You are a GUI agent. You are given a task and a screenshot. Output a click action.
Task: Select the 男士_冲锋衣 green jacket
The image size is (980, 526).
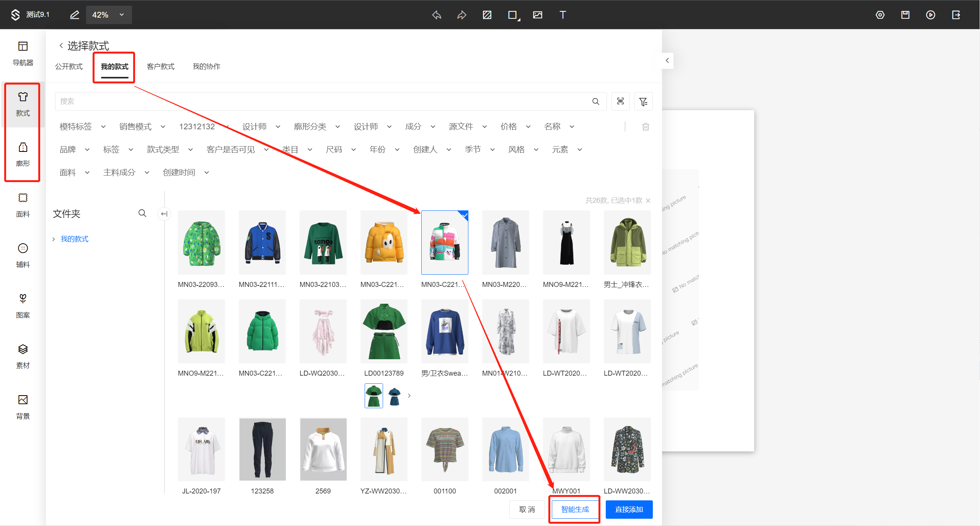[627, 243]
